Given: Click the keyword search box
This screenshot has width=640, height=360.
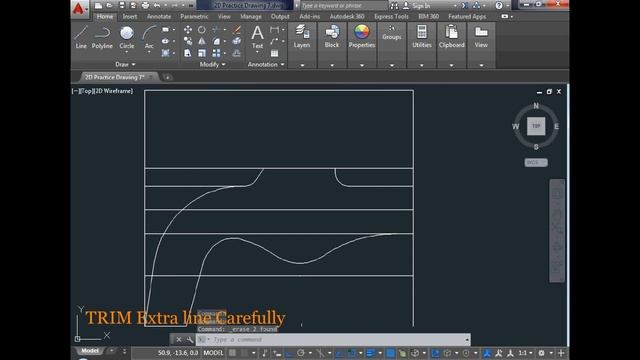Looking at the screenshot, I should tap(344, 6).
